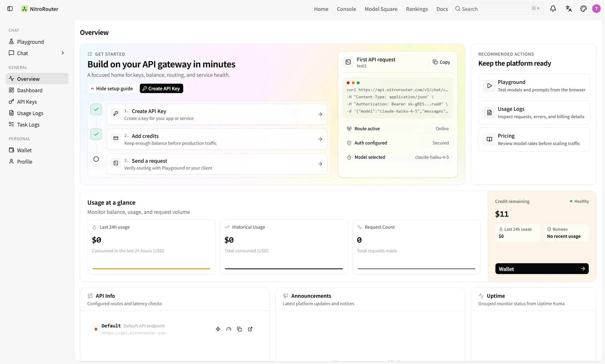Click the lightning test icon for Default endpoint
This screenshot has width=605, height=364.
tap(218, 329)
